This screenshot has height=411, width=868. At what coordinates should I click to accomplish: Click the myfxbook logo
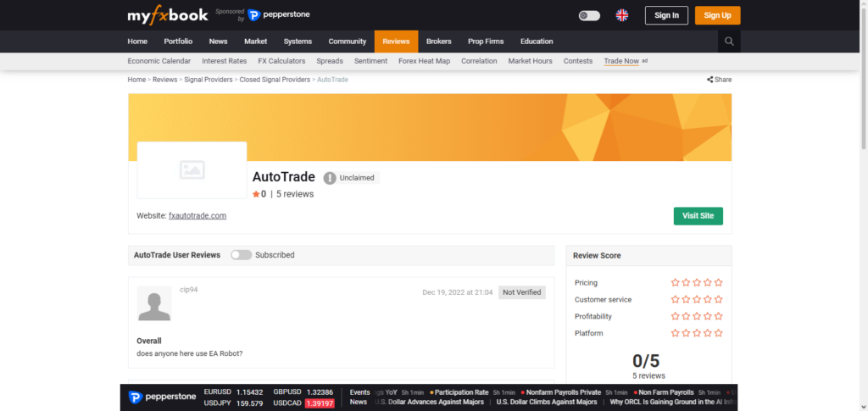pos(168,15)
